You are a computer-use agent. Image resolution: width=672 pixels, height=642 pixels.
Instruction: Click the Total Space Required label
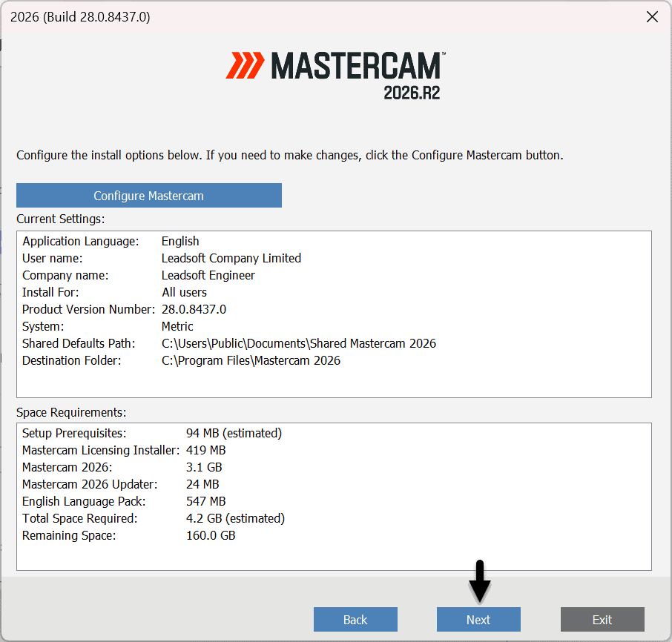(79, 518)
